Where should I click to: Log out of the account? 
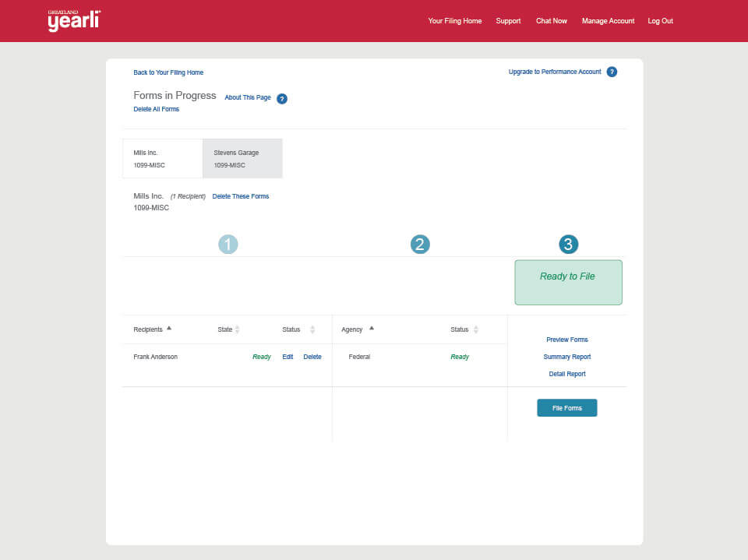point(660,21)
